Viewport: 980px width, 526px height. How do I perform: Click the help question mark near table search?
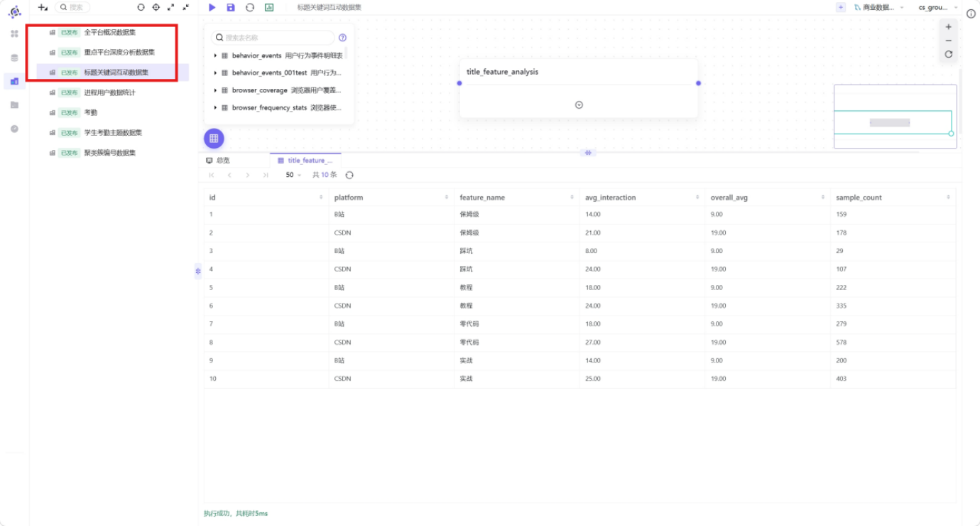pos(343,38)
